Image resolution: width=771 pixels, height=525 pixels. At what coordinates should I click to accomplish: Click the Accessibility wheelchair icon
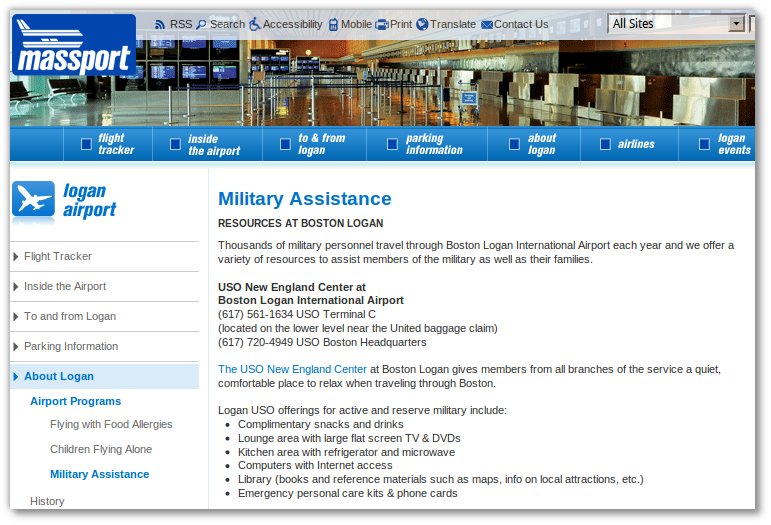(254, 24)
